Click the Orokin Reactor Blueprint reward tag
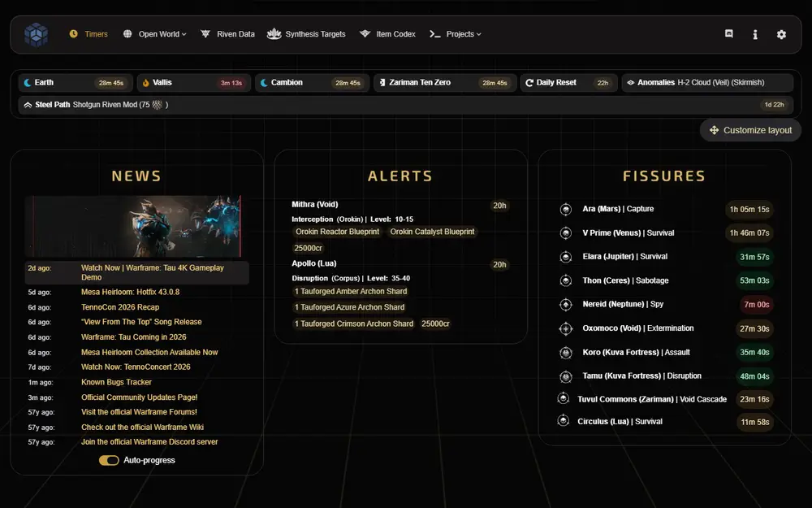The height and width of the screenshot is (508, 812). (x=337, y=232)
